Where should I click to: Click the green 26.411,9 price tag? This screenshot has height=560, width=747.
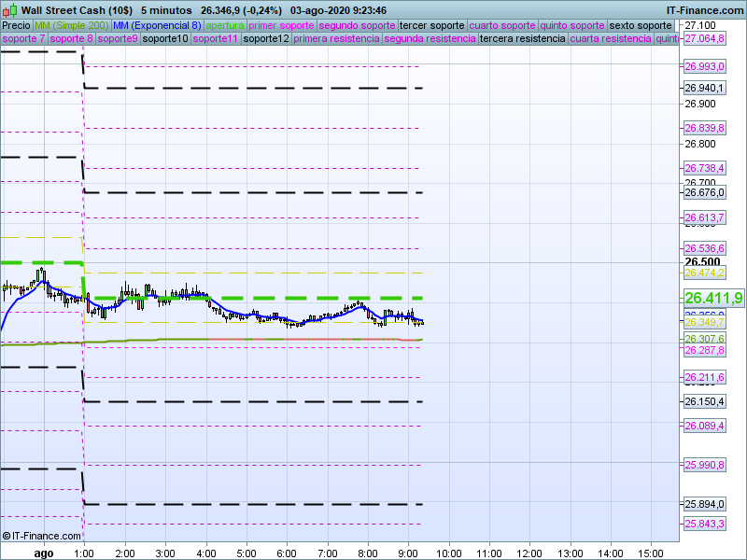[713, 299]
